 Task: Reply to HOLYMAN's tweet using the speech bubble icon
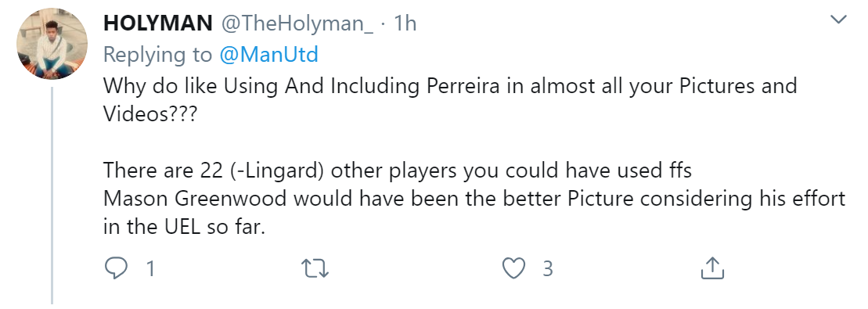pyautogui.click(x=116, y=268)
